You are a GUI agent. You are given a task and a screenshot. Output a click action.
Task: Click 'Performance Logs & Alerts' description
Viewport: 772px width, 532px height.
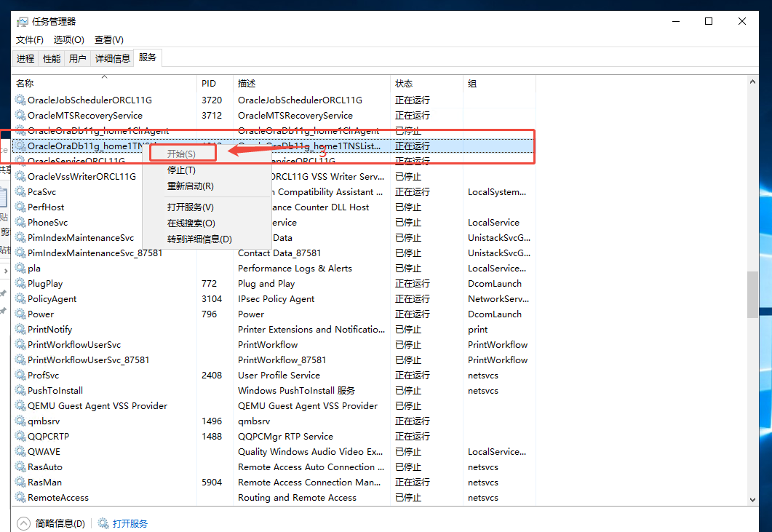[x=295, y=269]
